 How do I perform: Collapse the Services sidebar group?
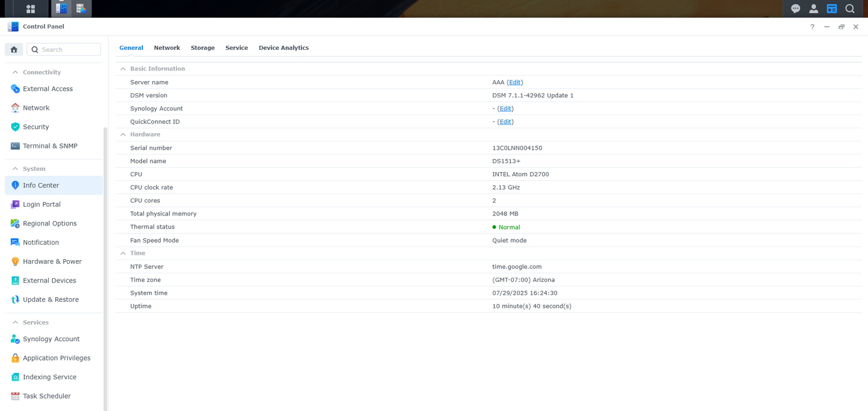pyautogui.click(x=16, y=322)
